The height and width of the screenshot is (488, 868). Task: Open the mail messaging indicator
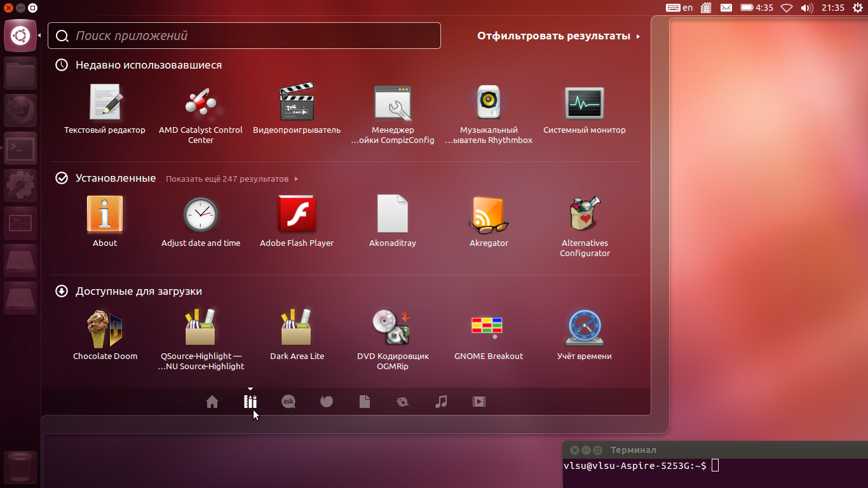click(726, 8)
